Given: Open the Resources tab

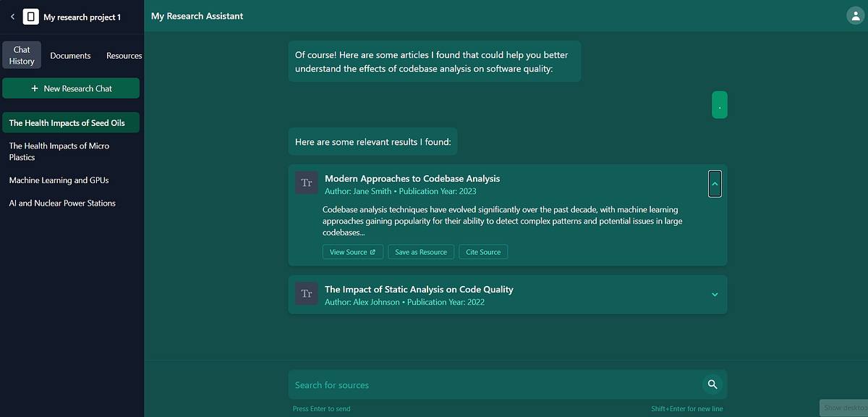Looking at the screenshot, I should click(x=124, y=55).
